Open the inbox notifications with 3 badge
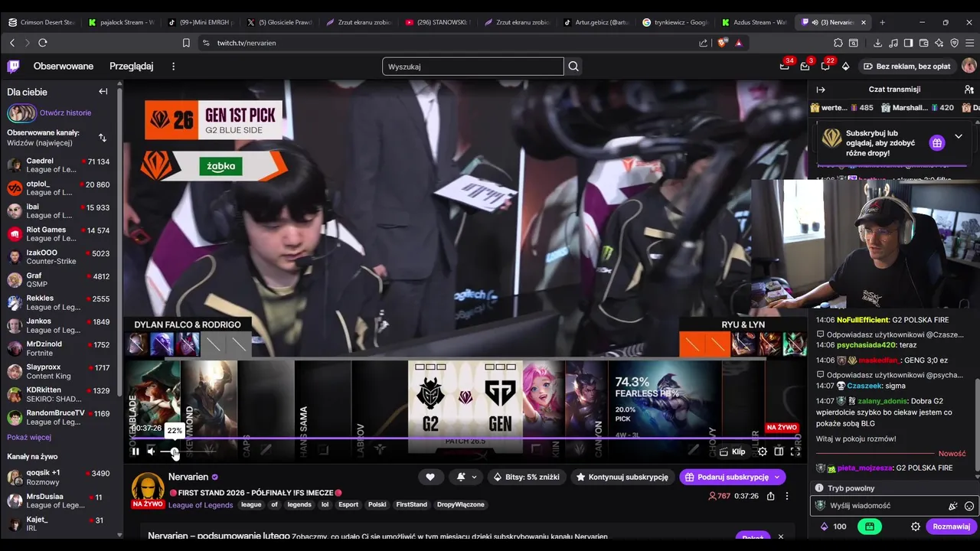The height and width of the screenshot is (551, 980). (805, 67)
